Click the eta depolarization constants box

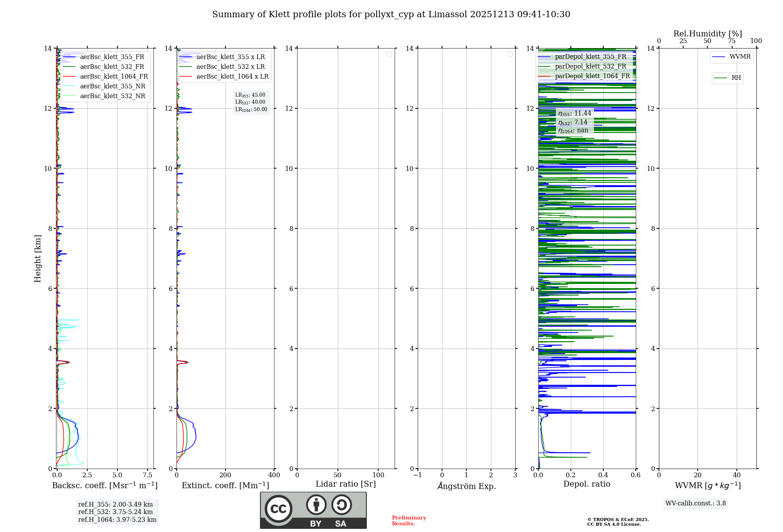point(574,122)
